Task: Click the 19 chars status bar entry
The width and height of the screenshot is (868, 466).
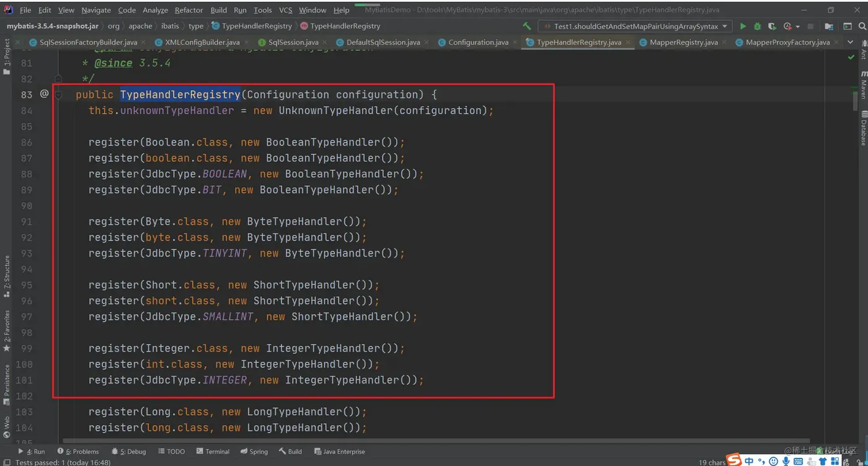Action: (712, 462)
